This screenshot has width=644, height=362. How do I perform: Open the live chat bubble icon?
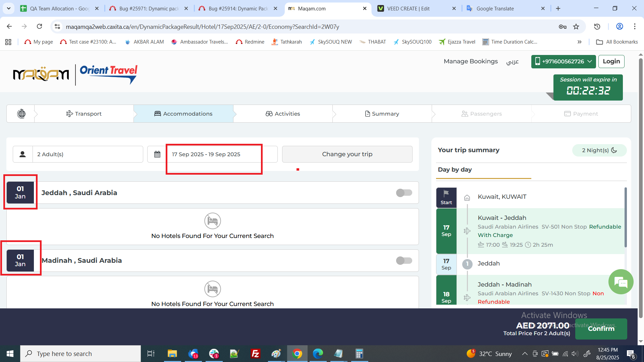[x=621, y=282]
